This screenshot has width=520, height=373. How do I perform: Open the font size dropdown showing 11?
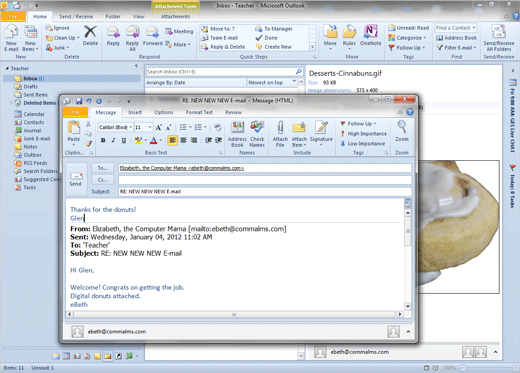pyautogui.click(x=150, y=127)
